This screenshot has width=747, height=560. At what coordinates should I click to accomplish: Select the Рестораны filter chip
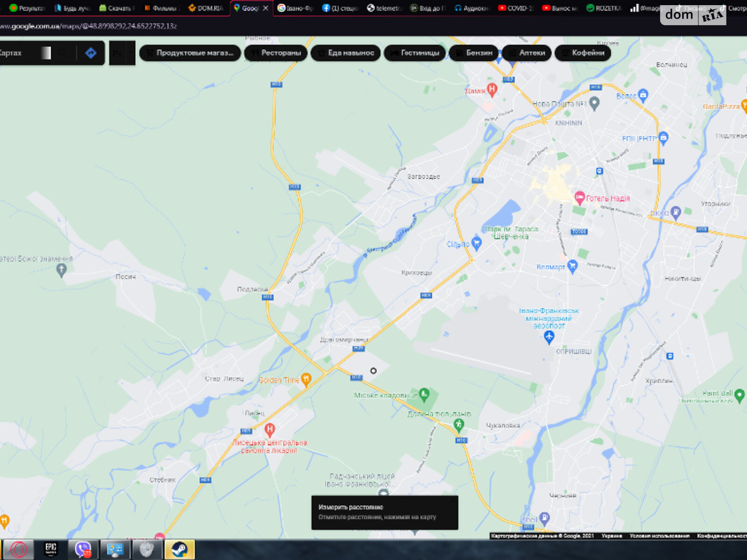(276, 53)
